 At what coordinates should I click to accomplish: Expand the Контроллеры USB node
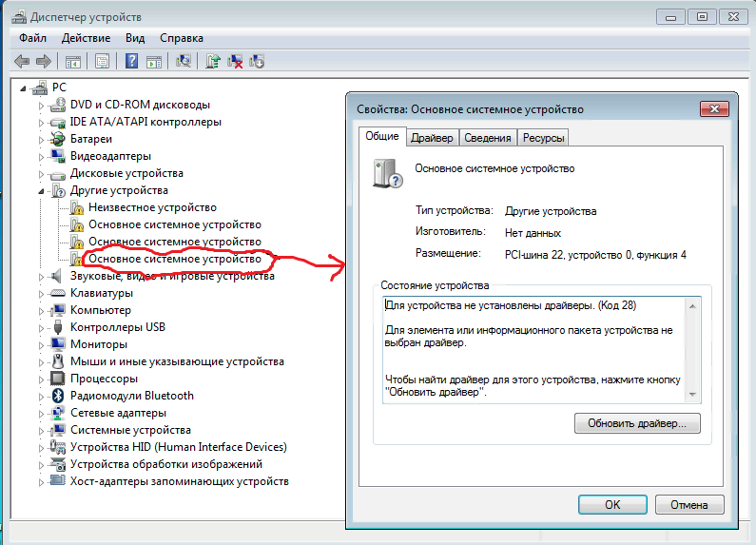(41, 327)
